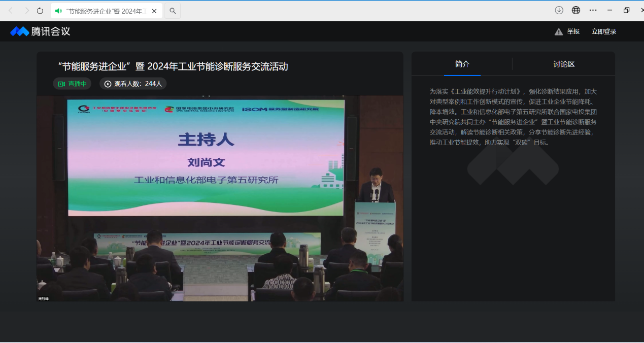Go back using the browser back arrow
The width and height of the screenshot is (644, 343).
click(x=11, y=11)
